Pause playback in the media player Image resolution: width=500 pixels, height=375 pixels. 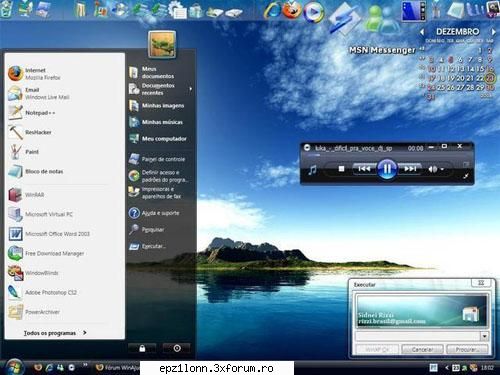click(x=387, y=169)
